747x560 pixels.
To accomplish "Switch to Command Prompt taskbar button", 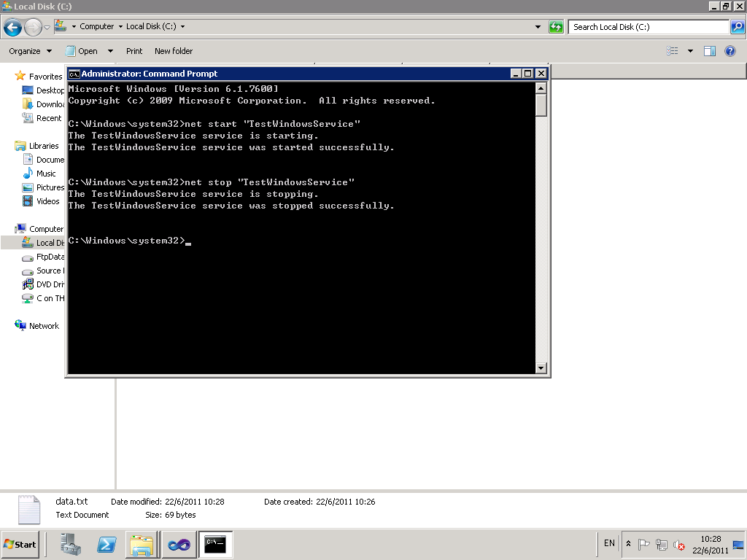I will tap(215, 545).
